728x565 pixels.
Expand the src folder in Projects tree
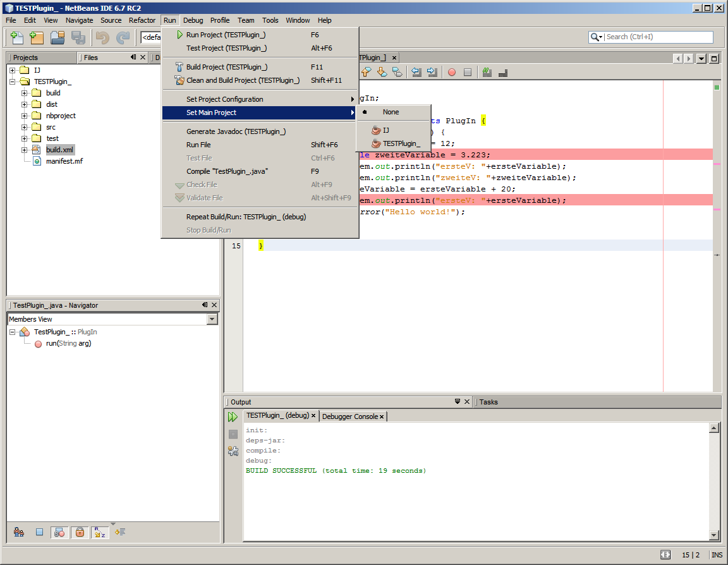pos(25,127)
